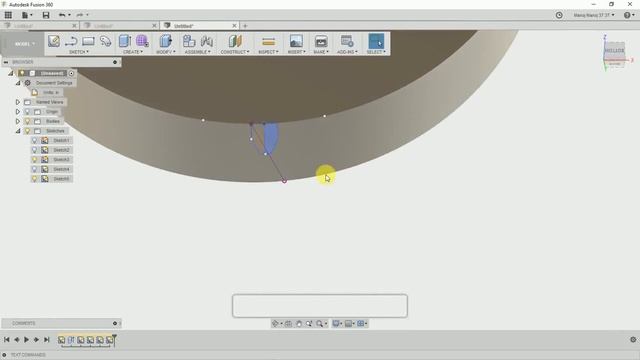Image resolution: width=640 pixels, height=360 pixels.
Task: Jump to the timeline end
Action: pyautogui.click(x=47, y=340)
